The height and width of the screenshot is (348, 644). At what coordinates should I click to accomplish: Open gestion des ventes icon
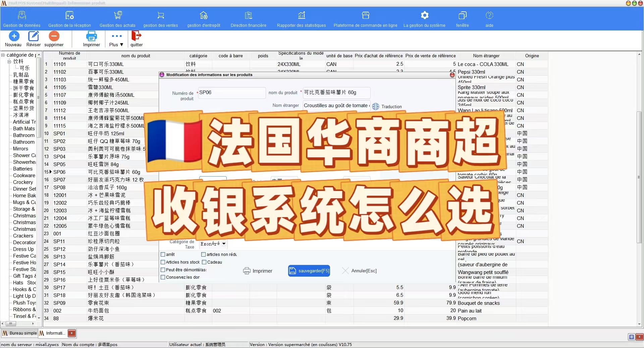(x=161, y=15)
